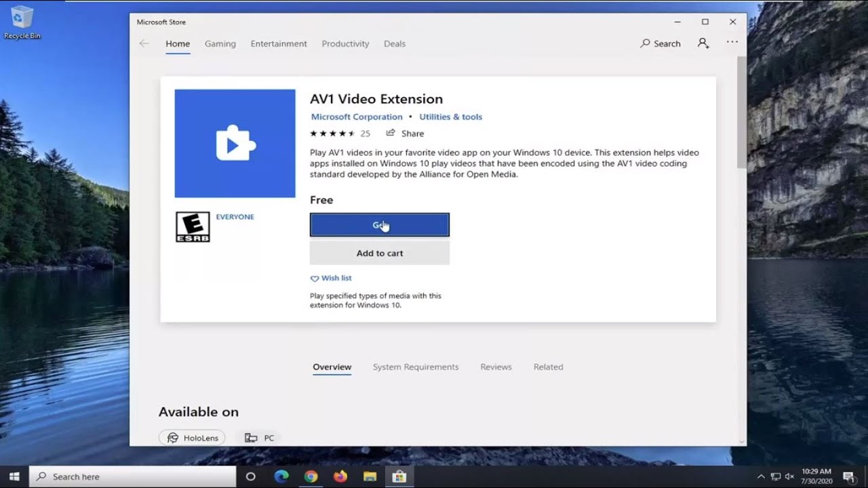Select the System Requirements tab
The height and width of the screenshot is (488, 868).
(416, 367)
